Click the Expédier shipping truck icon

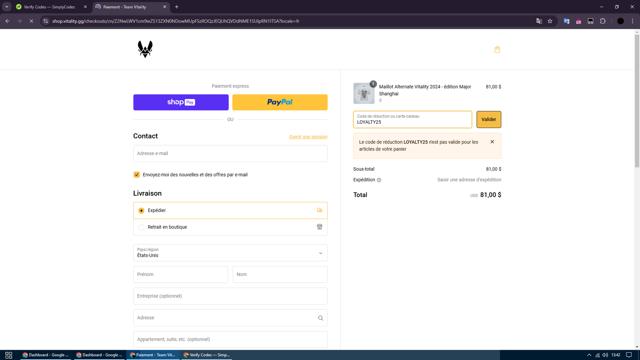tap(320, 210)
